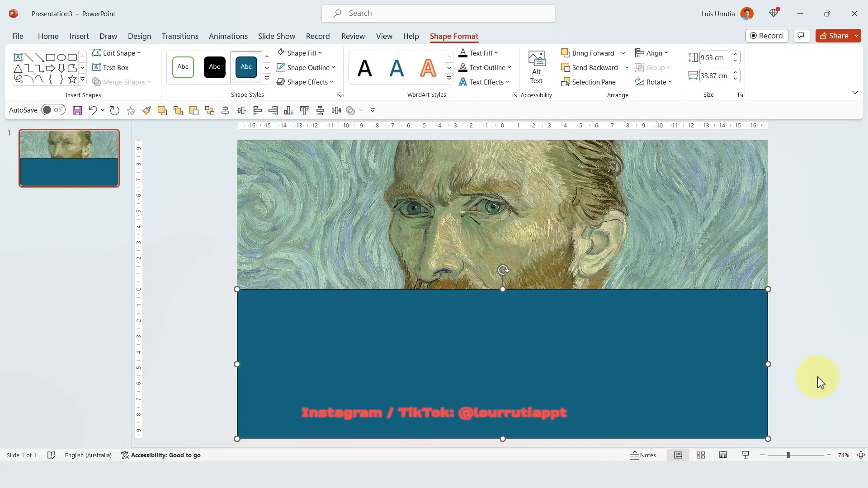
Task: Open the Shape Effects dropdown
Action: click(305, 82)
